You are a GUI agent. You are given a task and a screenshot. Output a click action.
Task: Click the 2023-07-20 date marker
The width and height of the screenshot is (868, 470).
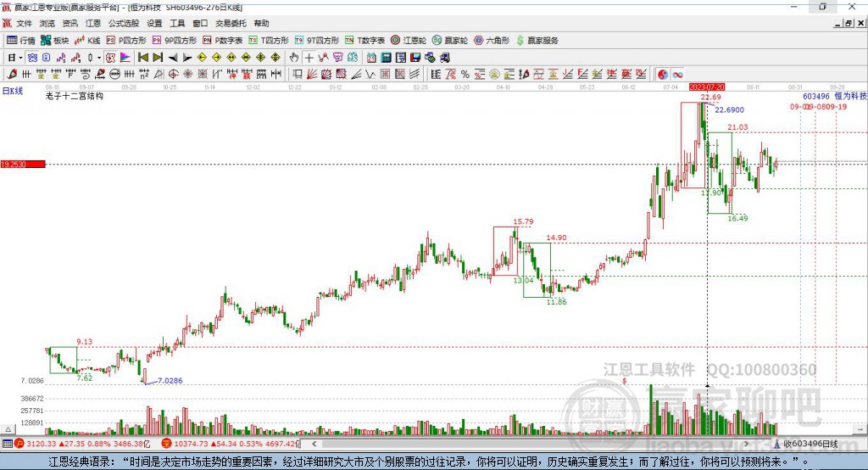click(707, 87)
